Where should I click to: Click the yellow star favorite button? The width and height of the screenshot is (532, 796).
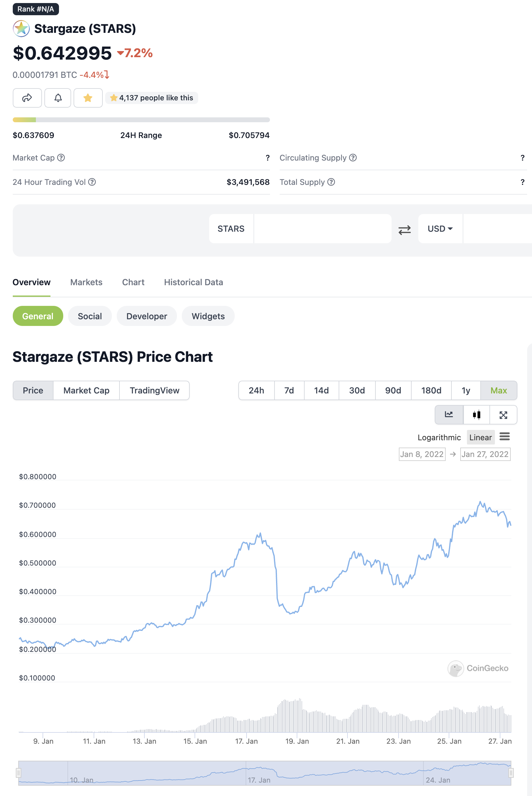point(88,98)
